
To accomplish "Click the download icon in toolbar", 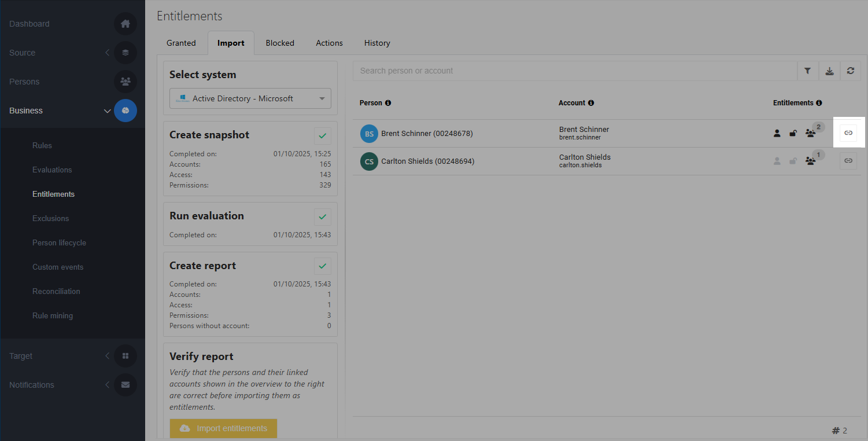I will (x=829, y=71).
